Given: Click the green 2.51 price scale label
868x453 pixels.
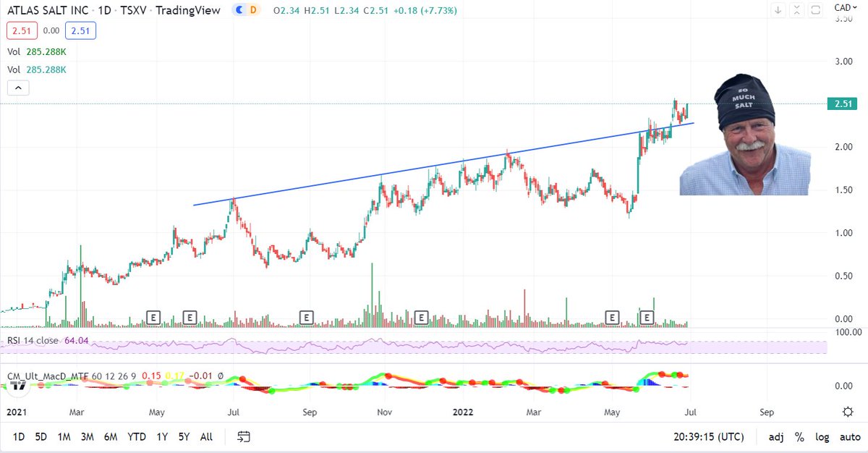Looking at the screenshot, I should (843, 104).
